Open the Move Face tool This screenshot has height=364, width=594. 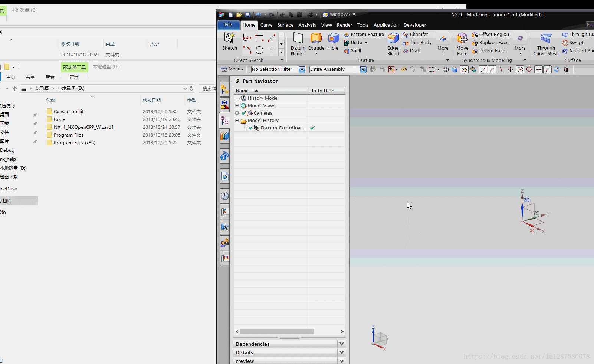pos(462,44)
